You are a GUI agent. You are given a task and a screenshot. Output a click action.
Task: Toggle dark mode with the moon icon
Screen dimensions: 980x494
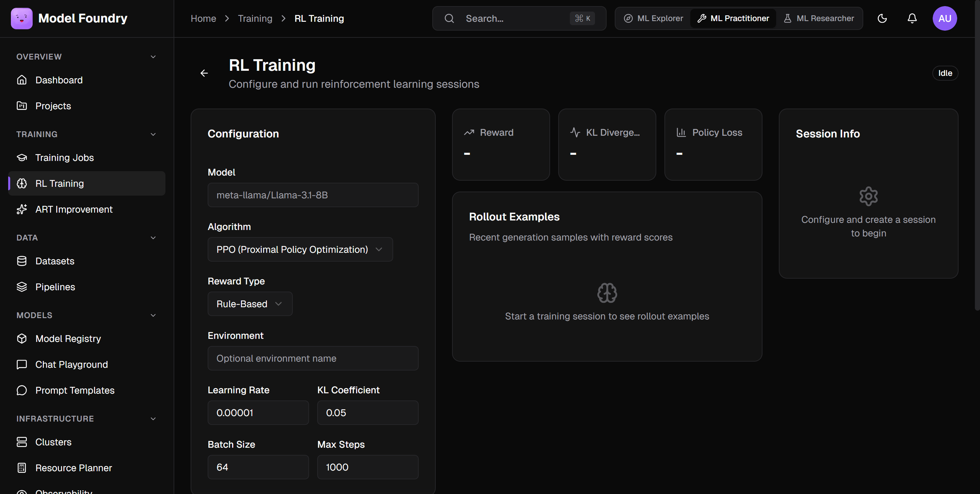coord(882,18)
